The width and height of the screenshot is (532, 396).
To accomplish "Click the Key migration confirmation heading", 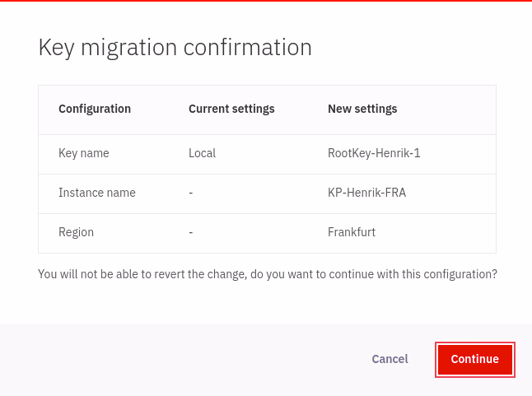I will point(175,48).
